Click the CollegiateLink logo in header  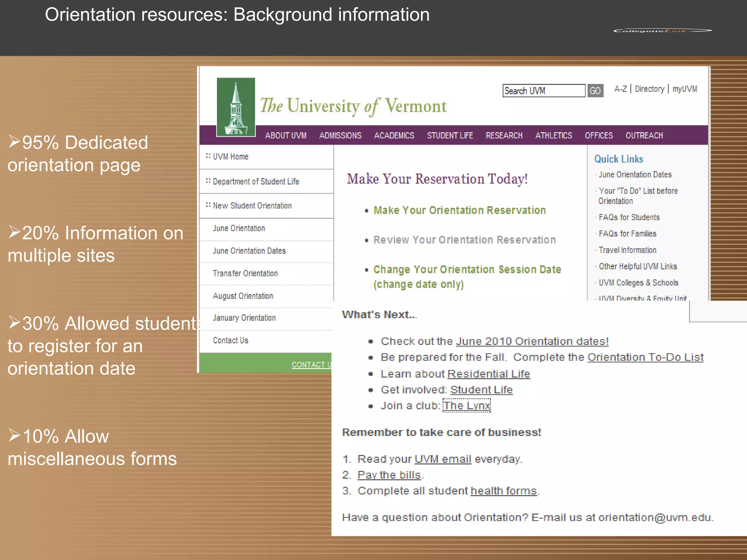click(662, 31)
